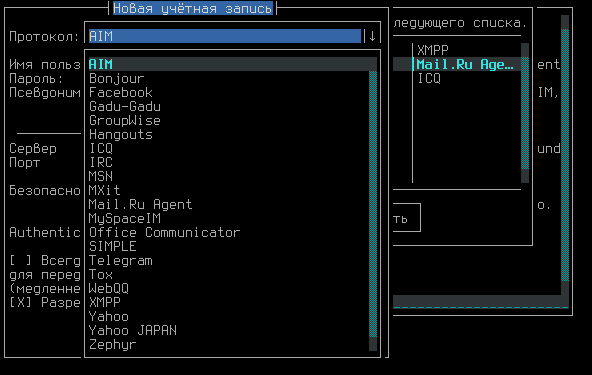Click the Новая учётная запись title
Viewport: 592px width, 375px height.
pos(193,8)
